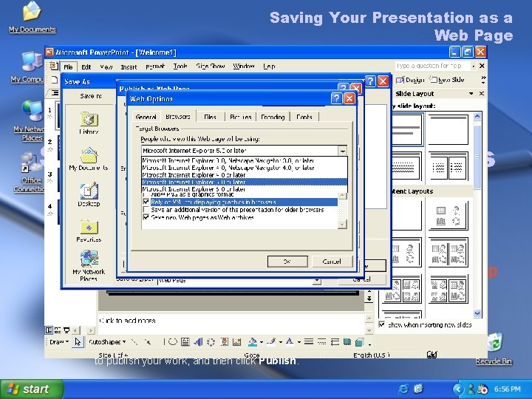
Task: Collapse the target browser combo box arrow
Action: (x=343, y=151)
